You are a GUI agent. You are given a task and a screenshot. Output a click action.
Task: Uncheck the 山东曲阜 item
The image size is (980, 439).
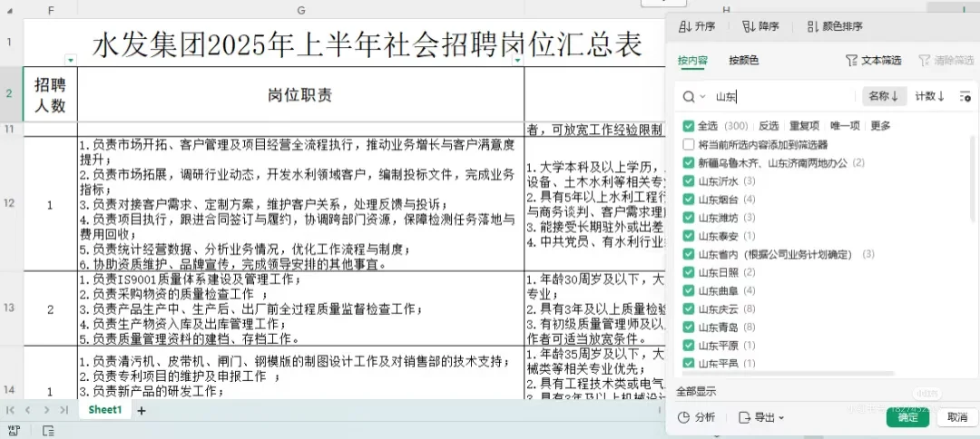[x=688, y=290]
